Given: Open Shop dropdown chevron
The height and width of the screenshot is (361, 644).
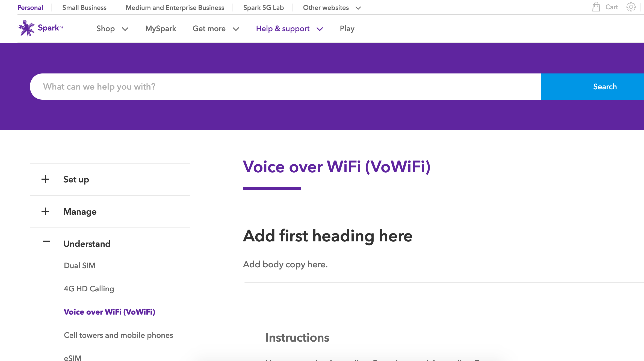Looking at the screenshot, I should click(x=125, y=29).
